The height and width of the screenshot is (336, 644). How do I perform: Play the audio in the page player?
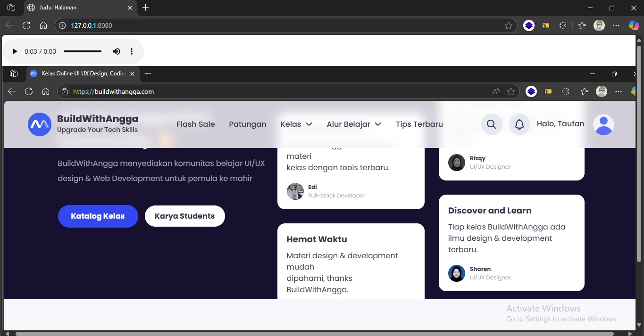pyautogui.click(x=15, y=51)
